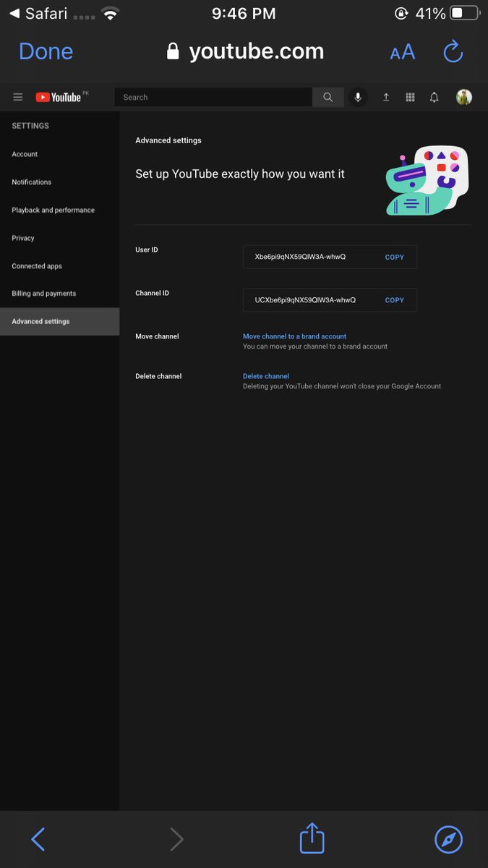The height and width of the screenshot is (868, 488).
Task: Go to the YouTube home logo
Action: 59,97
